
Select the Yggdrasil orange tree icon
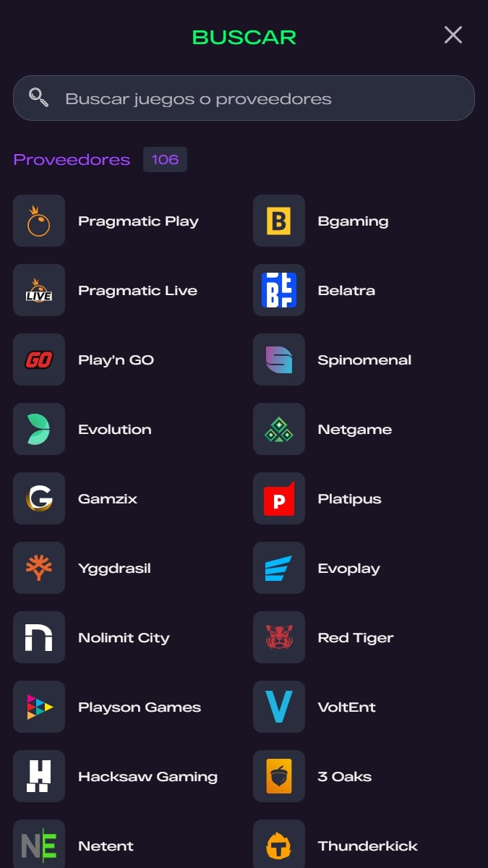[39, 568]
